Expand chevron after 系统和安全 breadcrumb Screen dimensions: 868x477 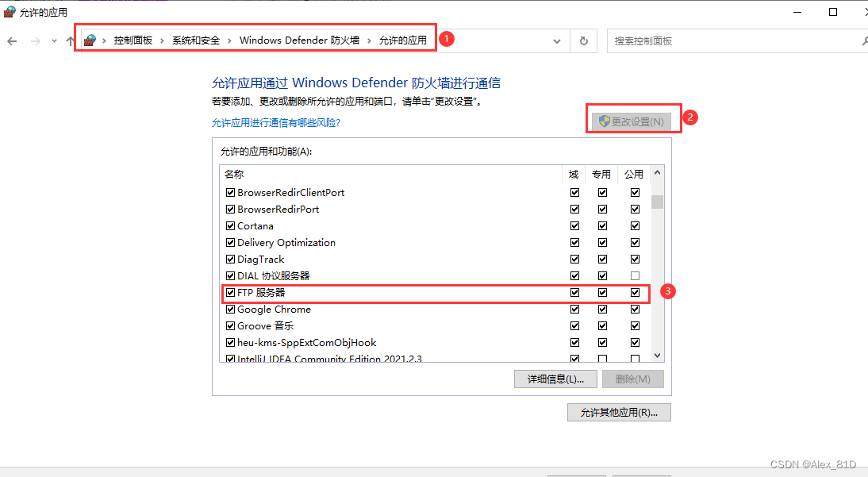click(230, 40)
